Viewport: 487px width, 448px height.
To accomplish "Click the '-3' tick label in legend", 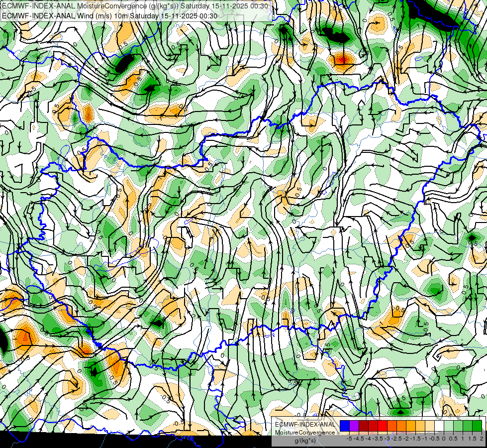I will click(x=387, y=439).
